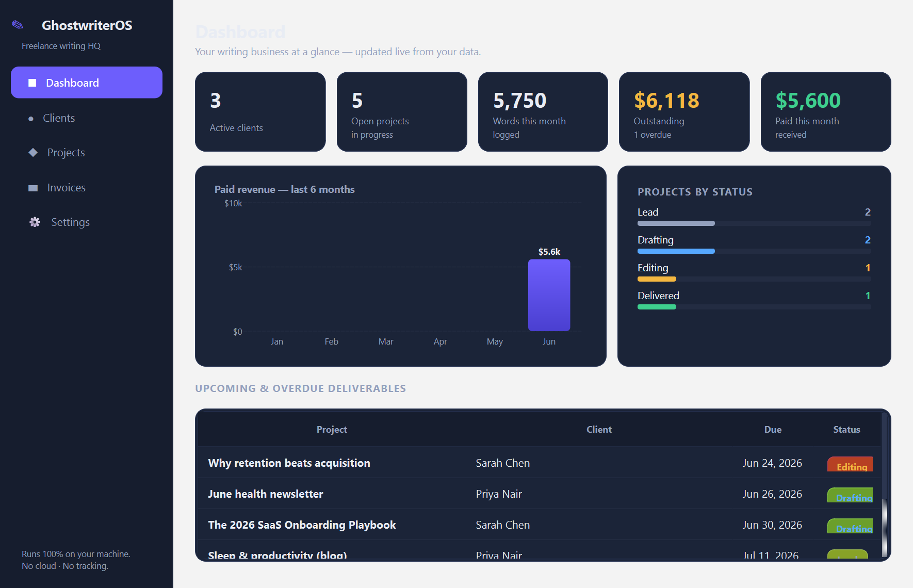
Task: Click the Dashboard square icon in sidebar
Action: [32, 83]
